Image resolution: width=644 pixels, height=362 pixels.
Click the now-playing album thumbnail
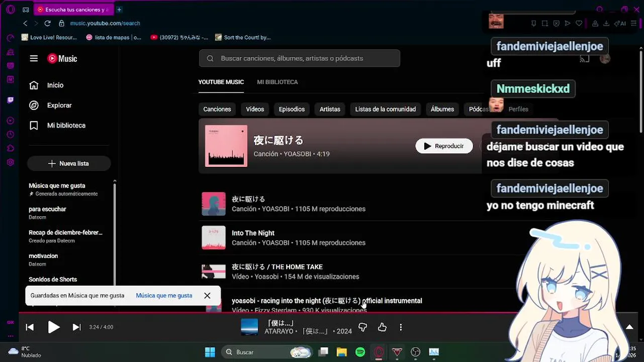[249, 327]
